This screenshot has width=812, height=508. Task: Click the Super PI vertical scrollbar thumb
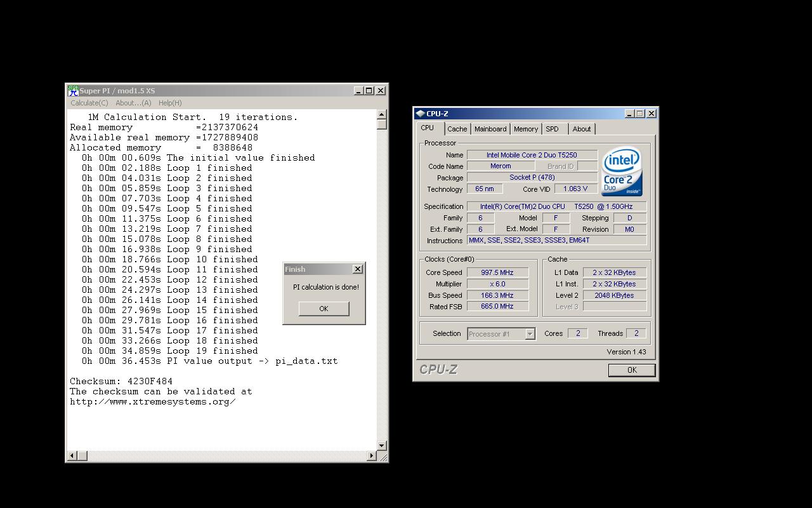click(x=382, y=124)
